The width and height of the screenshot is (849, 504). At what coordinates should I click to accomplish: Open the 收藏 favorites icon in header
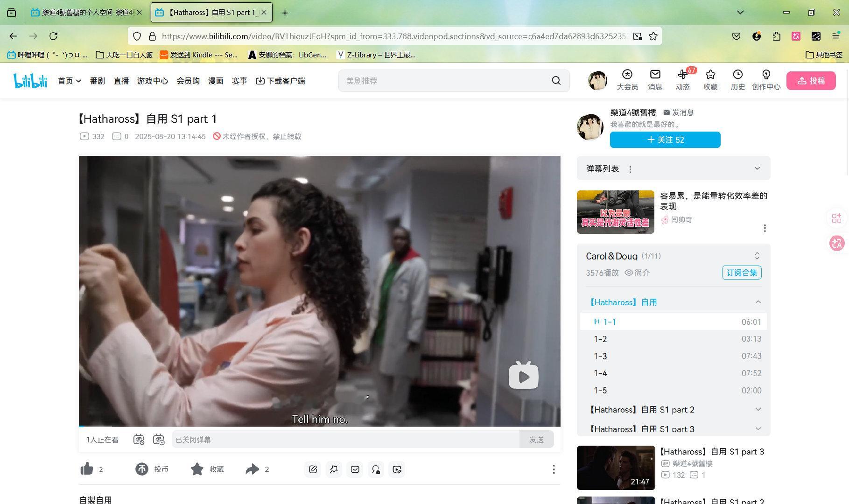710,80
